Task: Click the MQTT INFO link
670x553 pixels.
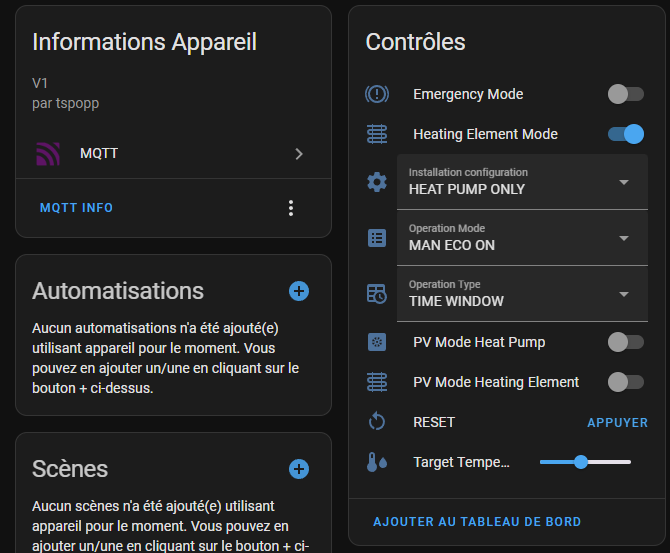Action: (76, 208)
